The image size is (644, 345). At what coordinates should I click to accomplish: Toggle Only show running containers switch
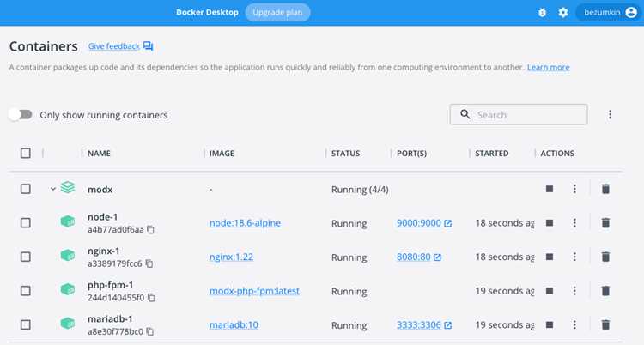click(20, 115)
